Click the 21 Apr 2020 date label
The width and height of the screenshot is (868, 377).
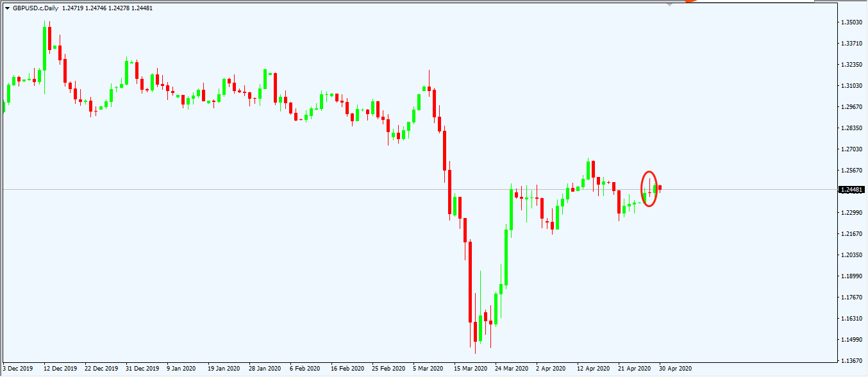pos(635,369)
